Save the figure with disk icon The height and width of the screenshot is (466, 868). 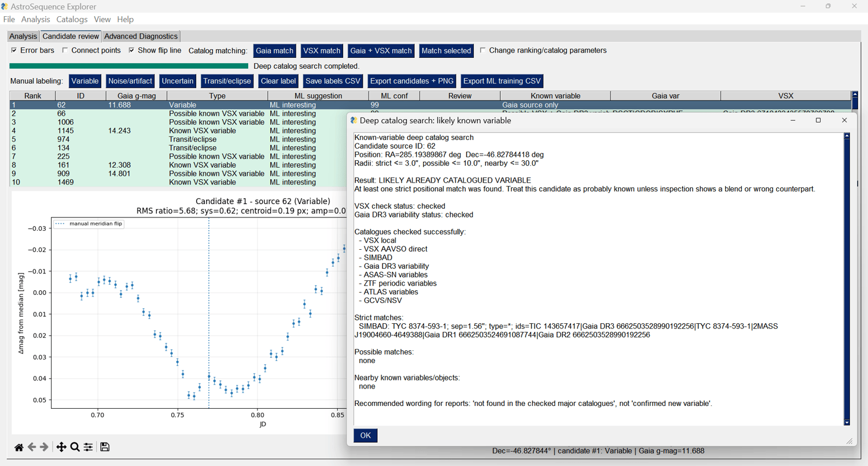coord(105,447)
